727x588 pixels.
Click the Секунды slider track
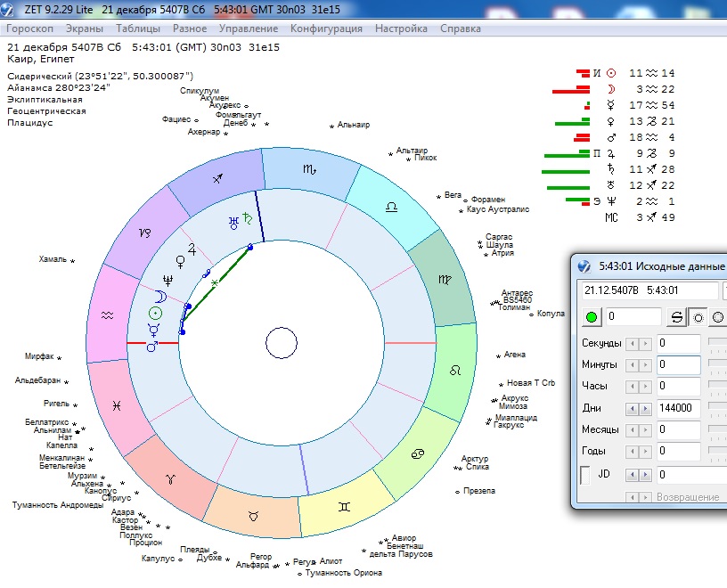[x=718, y=343]
